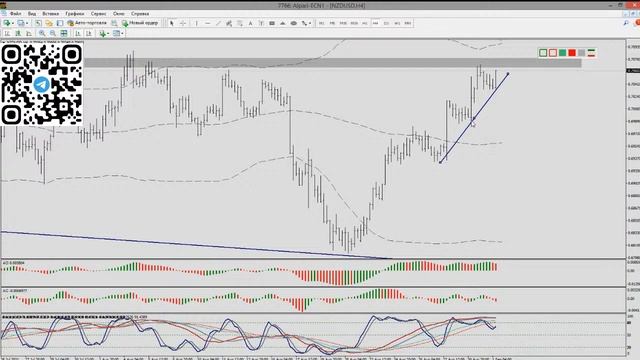
Task: Toggle the Авто-торговля button
Action: pos(87,23)
